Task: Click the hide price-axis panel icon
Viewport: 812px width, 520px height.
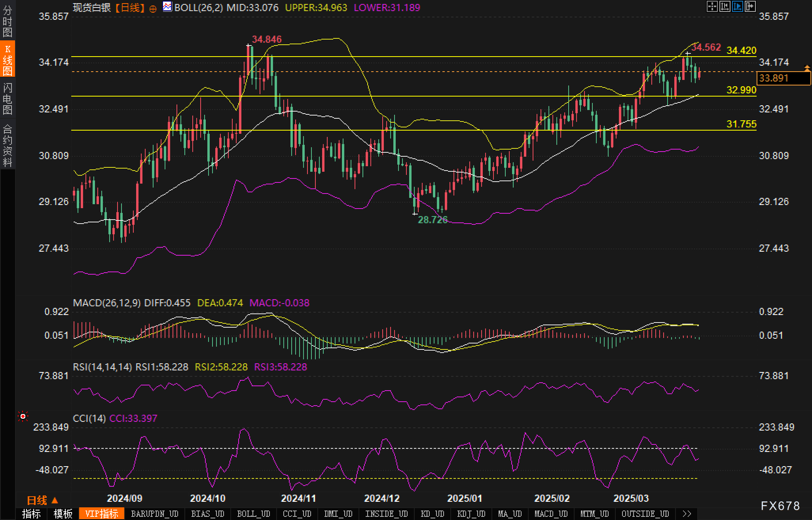Action: pos(750,6)
